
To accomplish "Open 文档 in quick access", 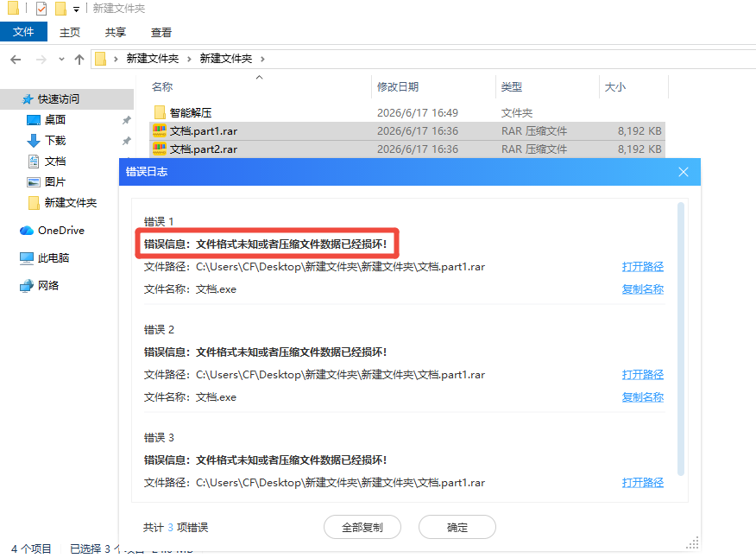I will point(55,162).
